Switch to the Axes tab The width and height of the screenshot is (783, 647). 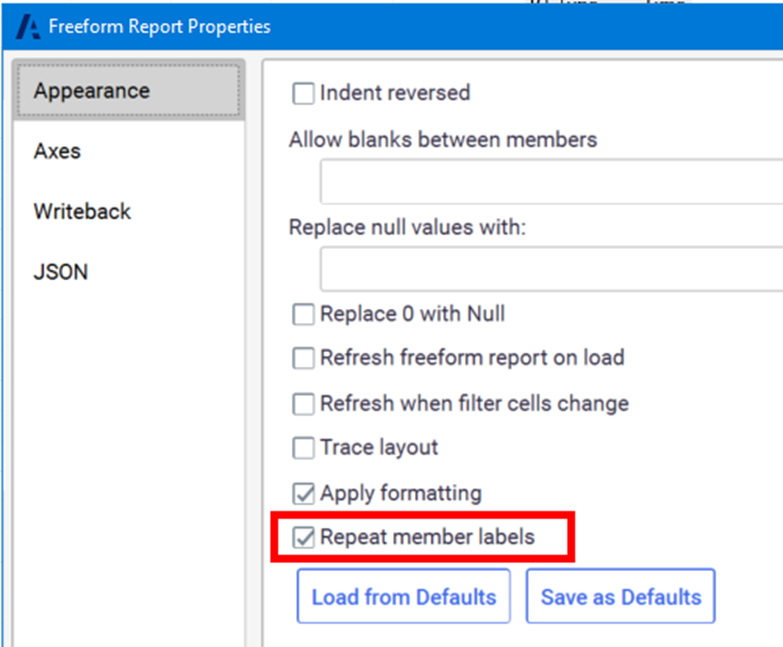click(x=57, y=152)
